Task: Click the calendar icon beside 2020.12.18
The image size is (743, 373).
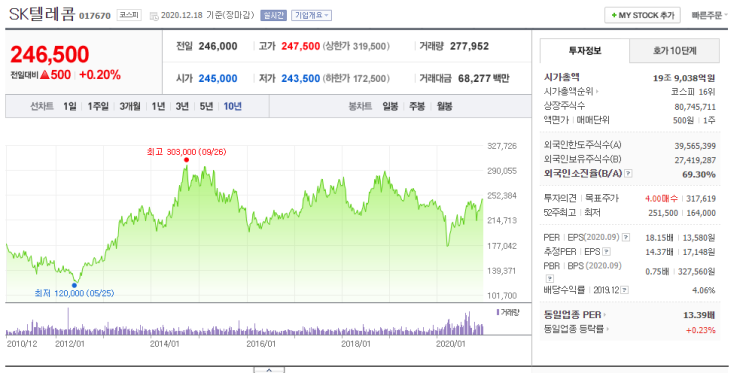Action: click(x=154, y=16)
